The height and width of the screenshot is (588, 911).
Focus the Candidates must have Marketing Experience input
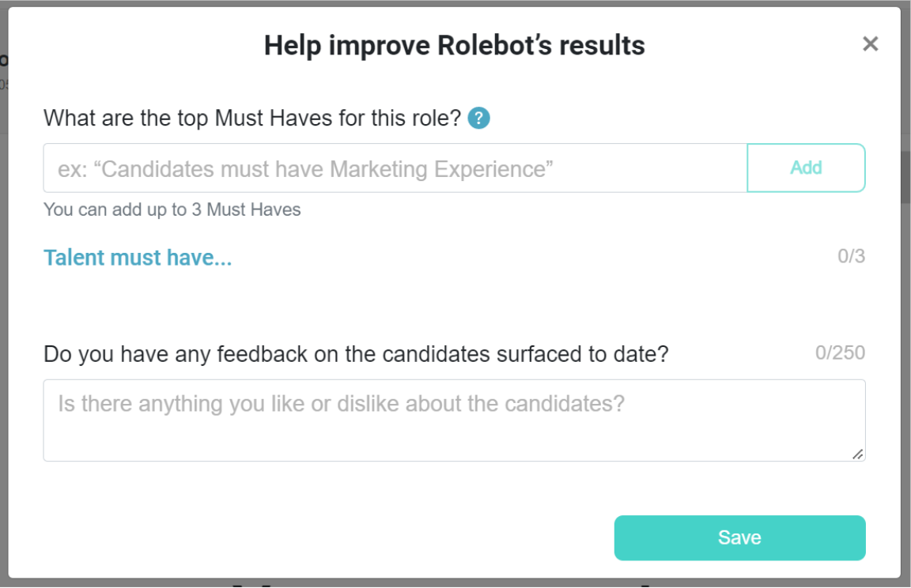click(x=316, y=168)
